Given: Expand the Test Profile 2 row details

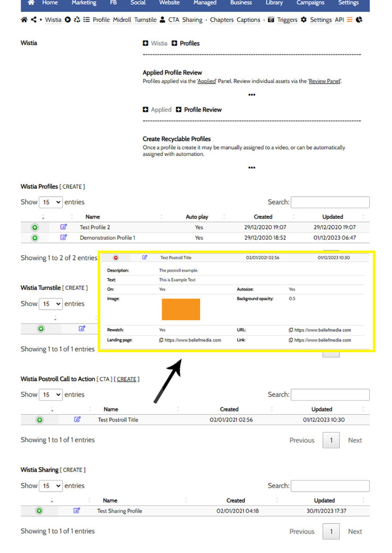Looking at the screenshot, I should tap(35, 227).
